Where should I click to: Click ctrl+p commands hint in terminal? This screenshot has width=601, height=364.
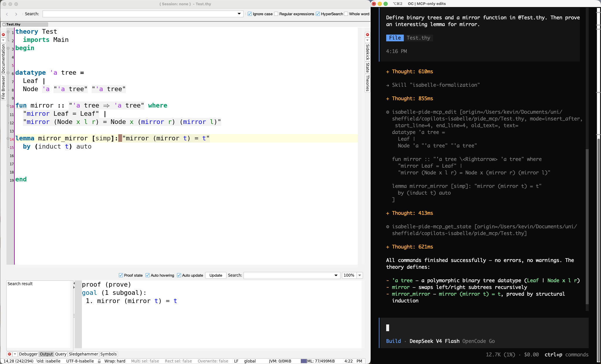[x=566, y=355]
